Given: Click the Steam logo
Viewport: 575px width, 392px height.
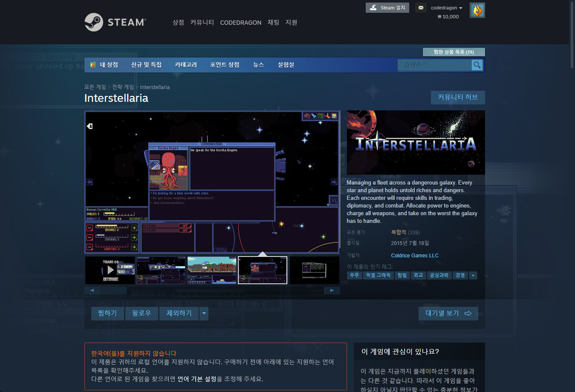Looking at the screenshot, I should [115, 22].
